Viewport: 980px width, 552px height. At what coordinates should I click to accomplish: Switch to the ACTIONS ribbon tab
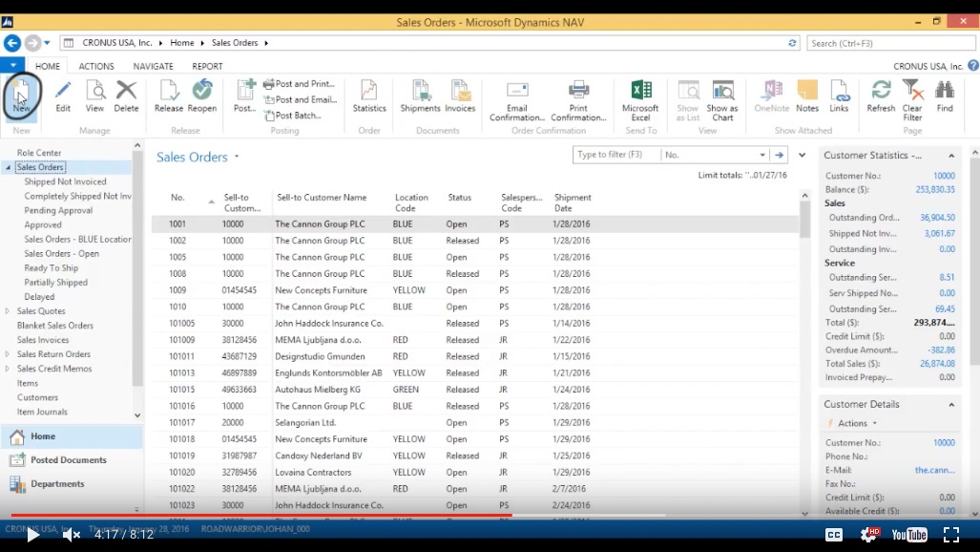(96, 66)
